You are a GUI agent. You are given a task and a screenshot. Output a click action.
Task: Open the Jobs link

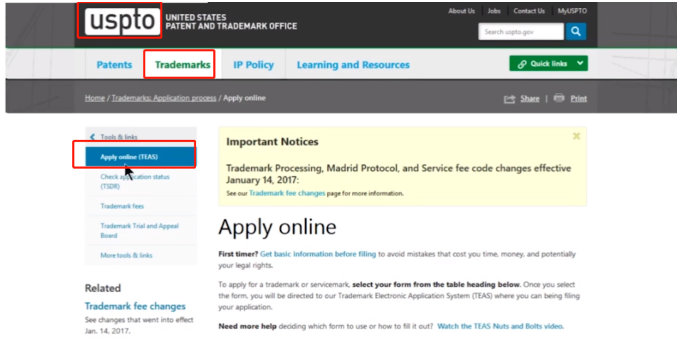(494, 11)
